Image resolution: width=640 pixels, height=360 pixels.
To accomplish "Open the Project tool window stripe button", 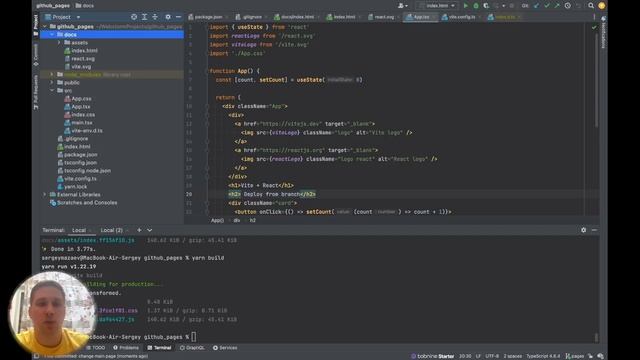I will (36, 24).
